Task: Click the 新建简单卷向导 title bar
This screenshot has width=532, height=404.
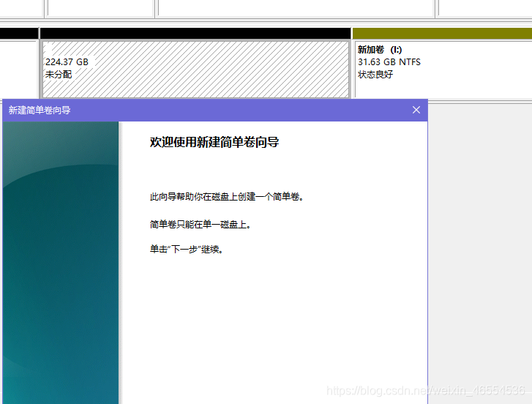Action: tap(215, 111)
